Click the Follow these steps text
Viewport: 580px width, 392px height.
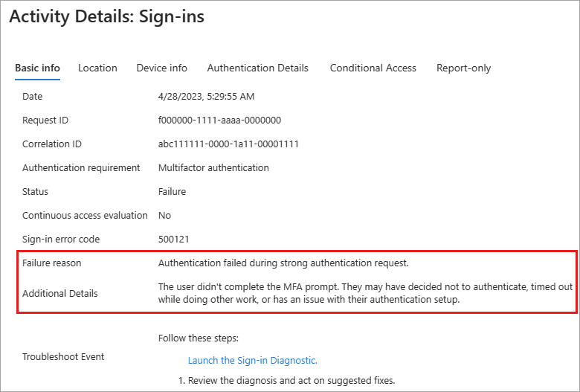click(199, 338)
